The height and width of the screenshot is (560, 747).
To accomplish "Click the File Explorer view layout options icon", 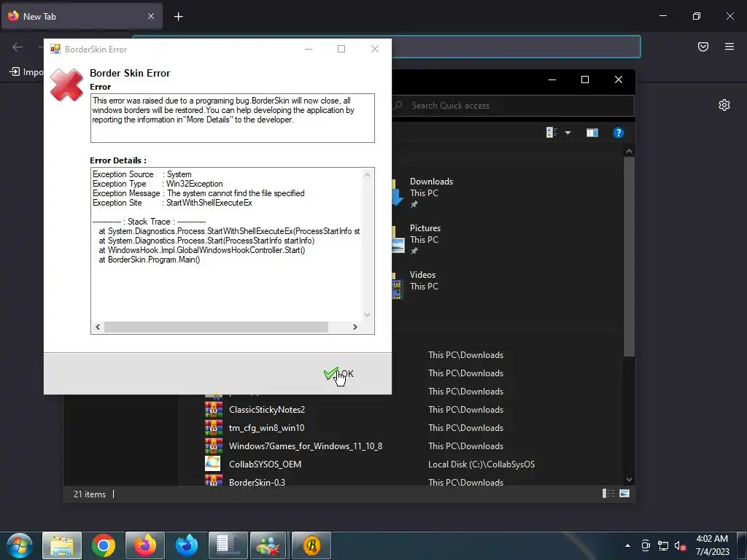I will point(551,133).
